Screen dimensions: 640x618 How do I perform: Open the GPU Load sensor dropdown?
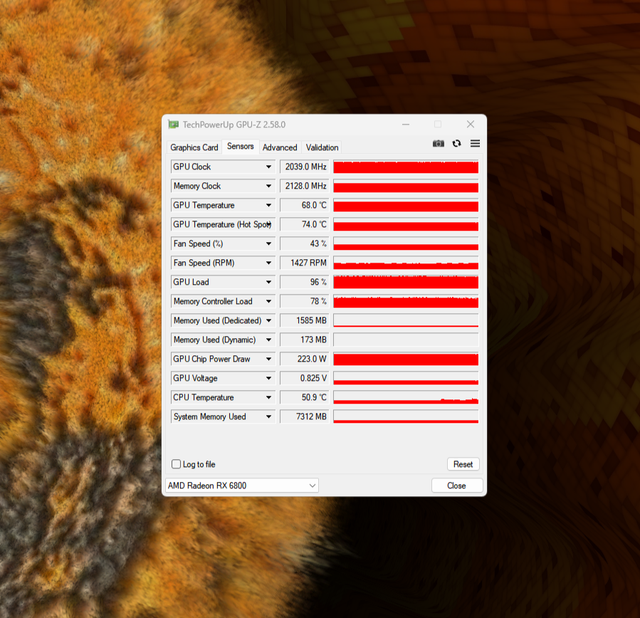coord(269,282)
